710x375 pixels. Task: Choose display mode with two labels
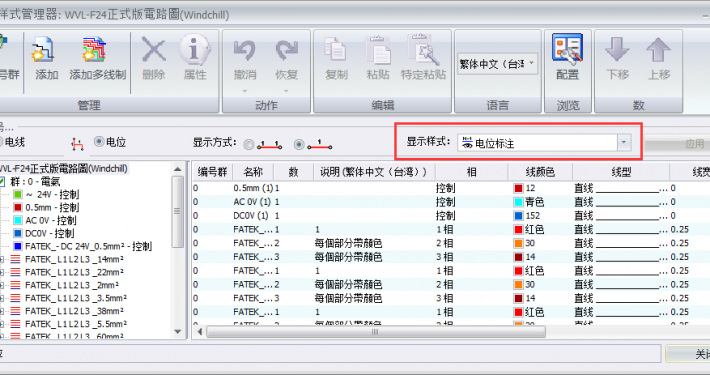(x=249, y=144)
